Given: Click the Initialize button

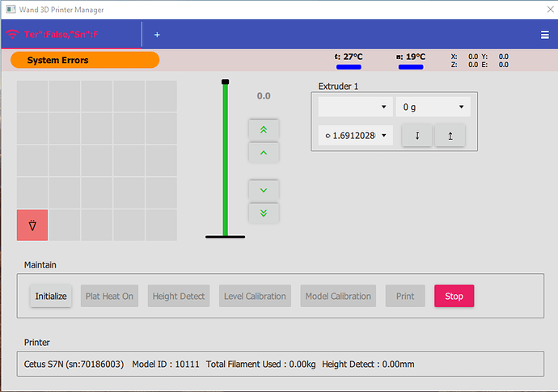Looking at the screenshot, I should point(51,296).
